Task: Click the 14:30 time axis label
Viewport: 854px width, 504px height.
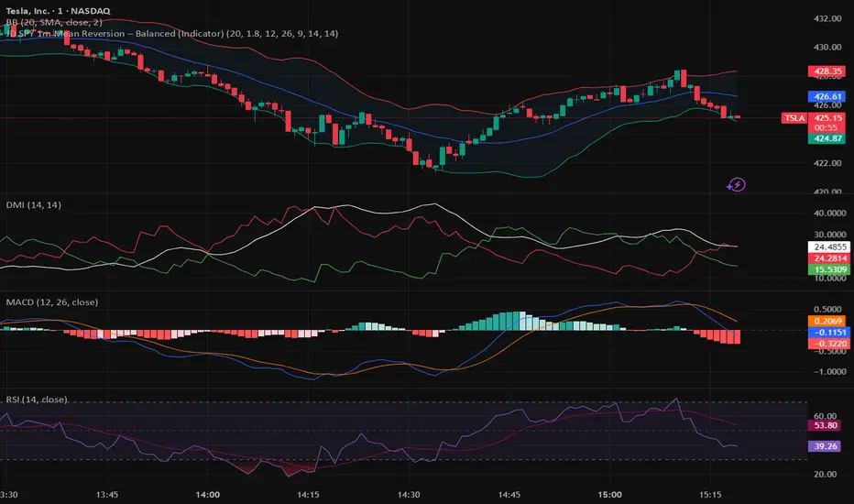Action: (409, 495)
